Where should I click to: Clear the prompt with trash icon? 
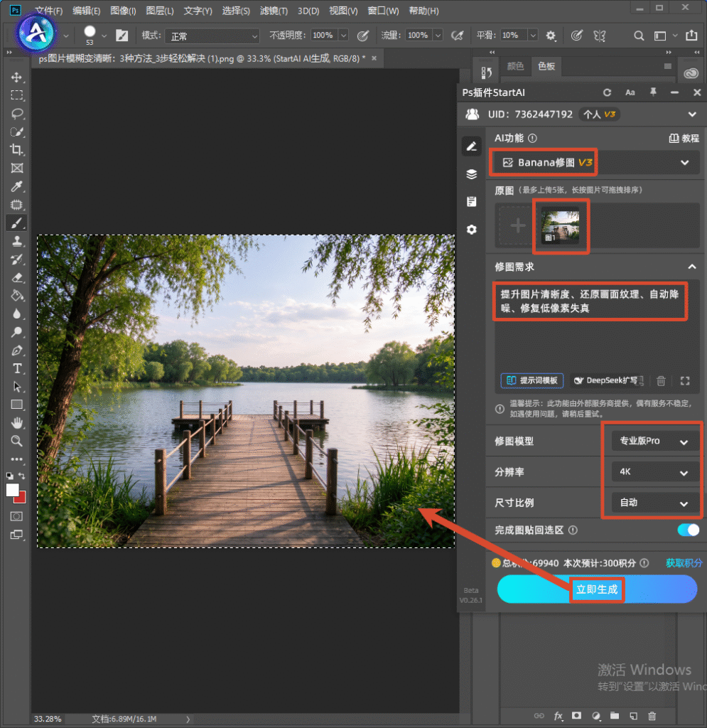click(x=661, y=381)
